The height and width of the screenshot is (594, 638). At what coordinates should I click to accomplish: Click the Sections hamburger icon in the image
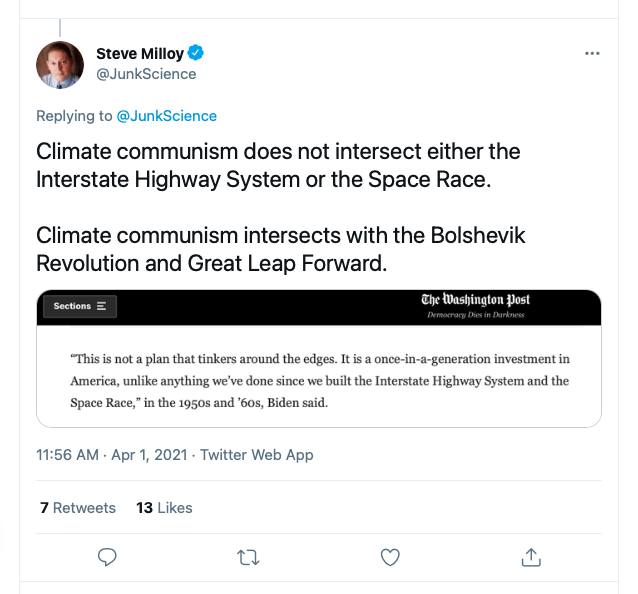pyautogui.click(x=102, y=306)
